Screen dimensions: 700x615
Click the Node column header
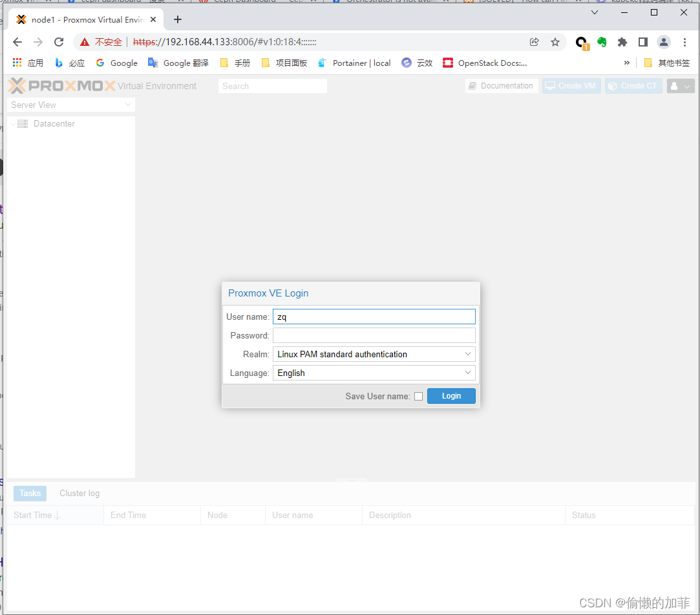click(x=233, y=515)
